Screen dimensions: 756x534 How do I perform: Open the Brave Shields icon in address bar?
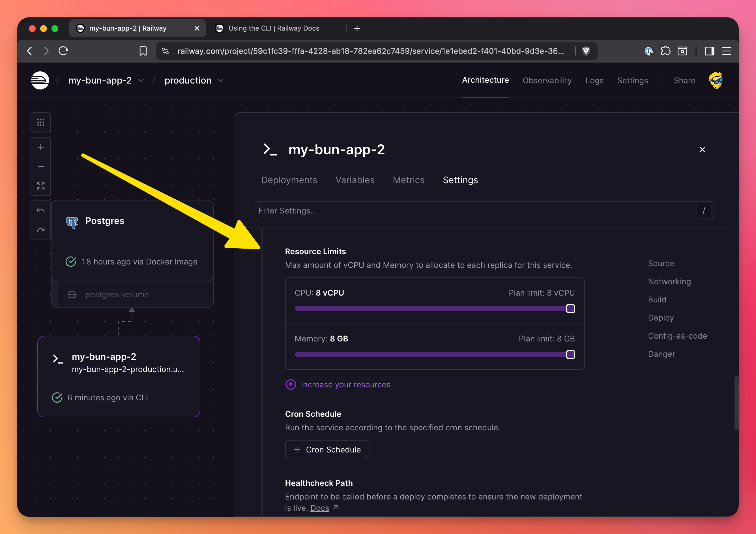[x=586, y=51]
